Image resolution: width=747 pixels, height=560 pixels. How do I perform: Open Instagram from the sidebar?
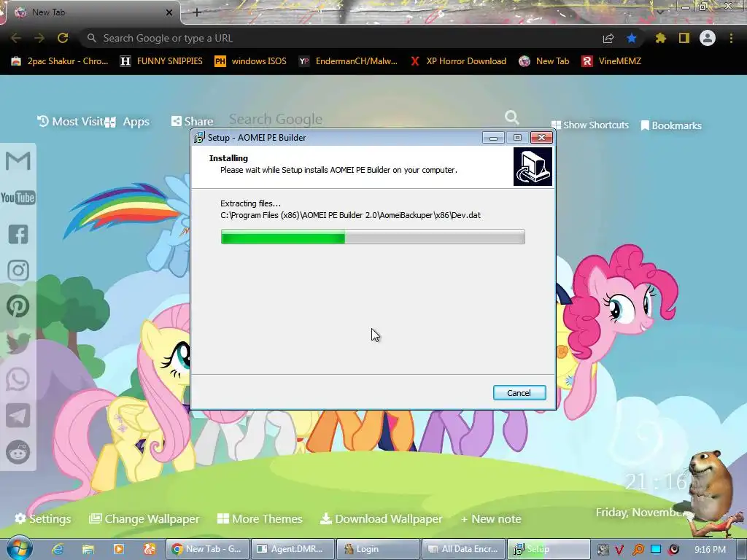(18, 271)
